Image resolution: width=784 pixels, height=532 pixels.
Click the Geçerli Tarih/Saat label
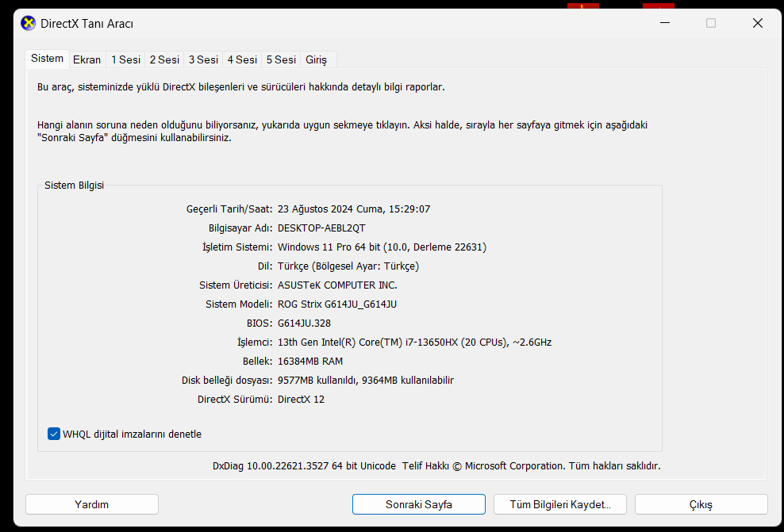(x=229, y=209)
